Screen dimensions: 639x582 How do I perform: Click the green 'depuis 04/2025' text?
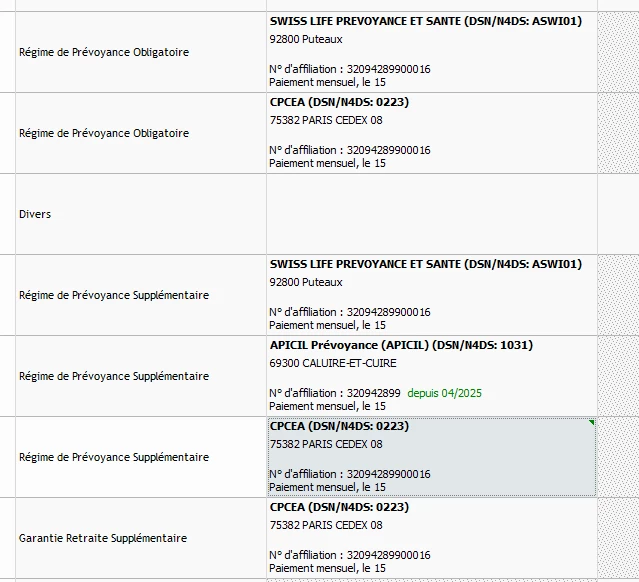[444, 393]
